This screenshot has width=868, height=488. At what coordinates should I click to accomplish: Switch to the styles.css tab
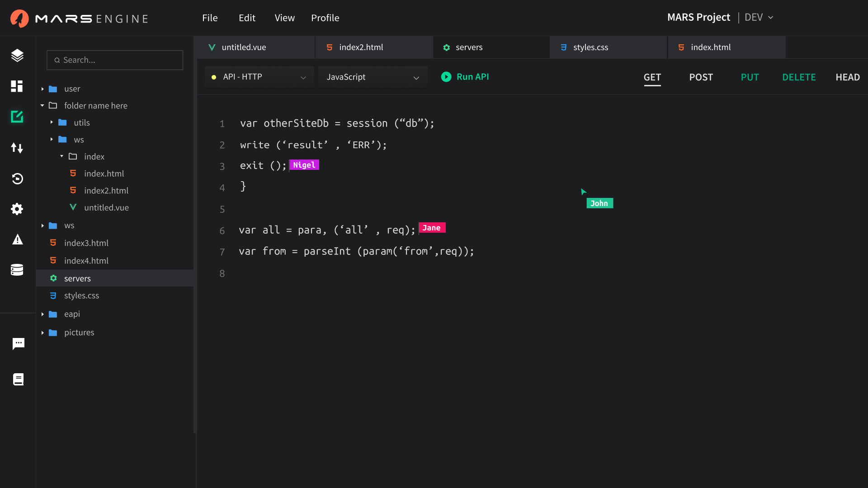(x=590, y=47)
